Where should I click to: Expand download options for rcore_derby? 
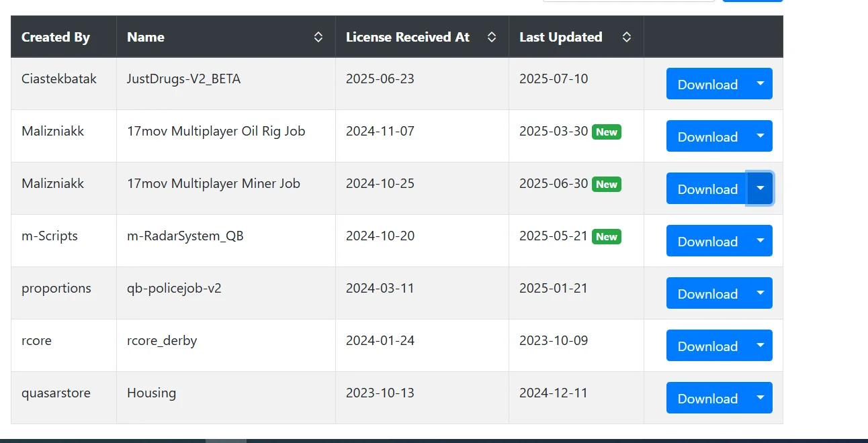760,346
